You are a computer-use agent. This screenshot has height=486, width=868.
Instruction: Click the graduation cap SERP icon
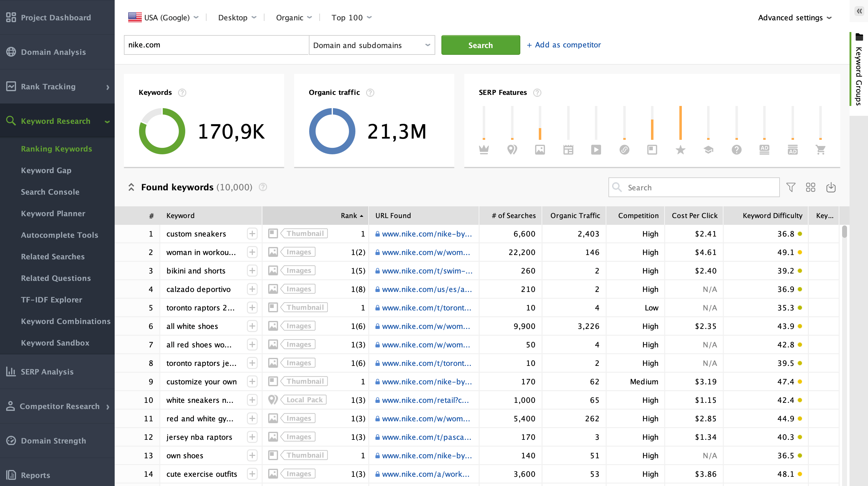(709, 149)
